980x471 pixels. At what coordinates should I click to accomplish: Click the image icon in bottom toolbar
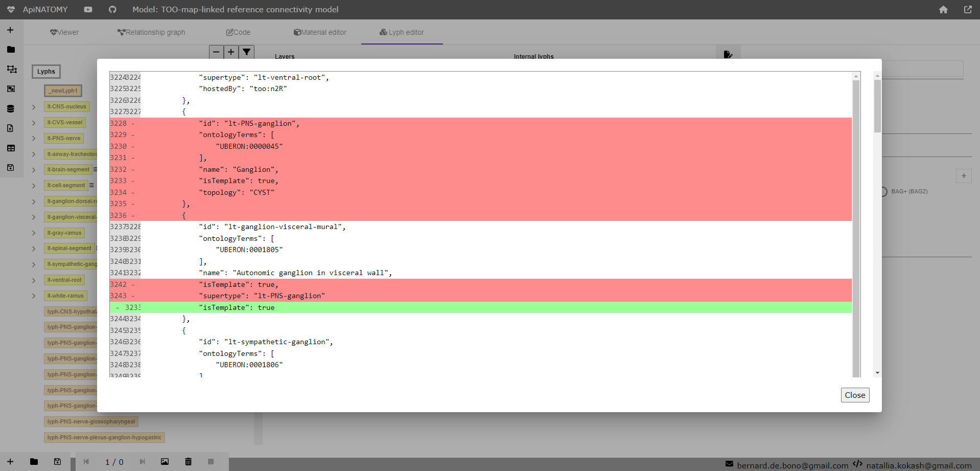pos(165,462)
